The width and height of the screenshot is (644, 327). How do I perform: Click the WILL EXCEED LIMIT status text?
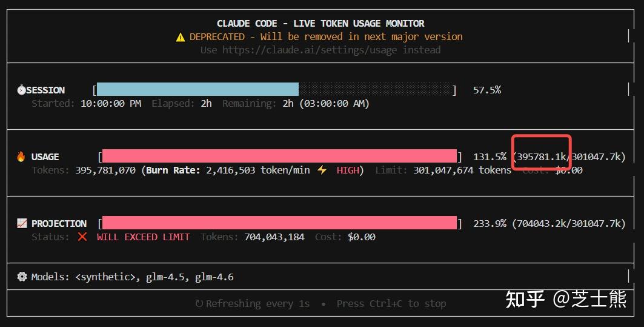click(x=143, y=237)
